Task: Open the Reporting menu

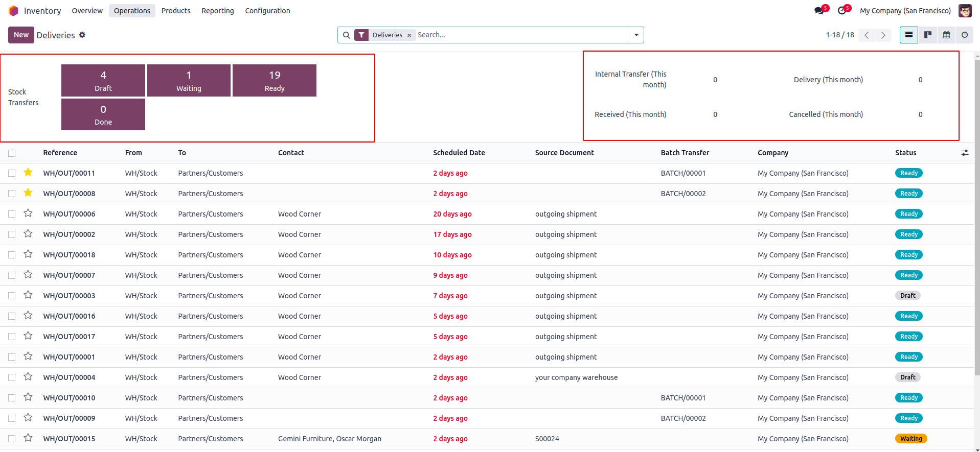Action: [217, 11]
